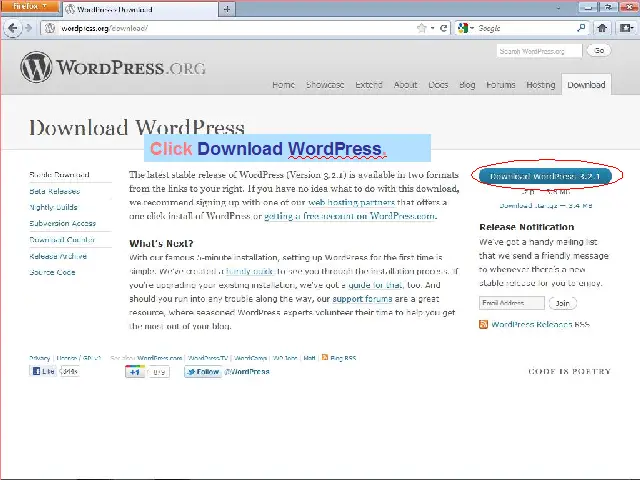The height and width of the screenshot is (480, 640).
Task: Open the Nightly Builds sidebar link
Action: tap(53, 207)
